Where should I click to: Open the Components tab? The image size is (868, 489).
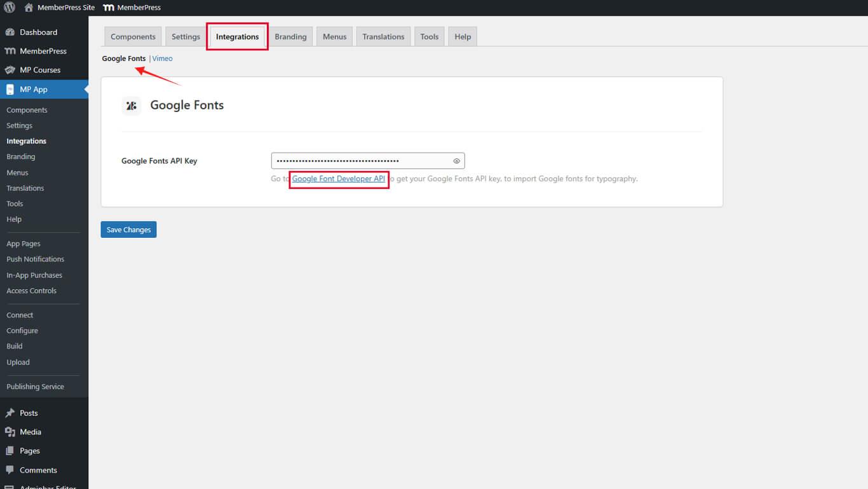pyautogui.click(x=133, y=37)
